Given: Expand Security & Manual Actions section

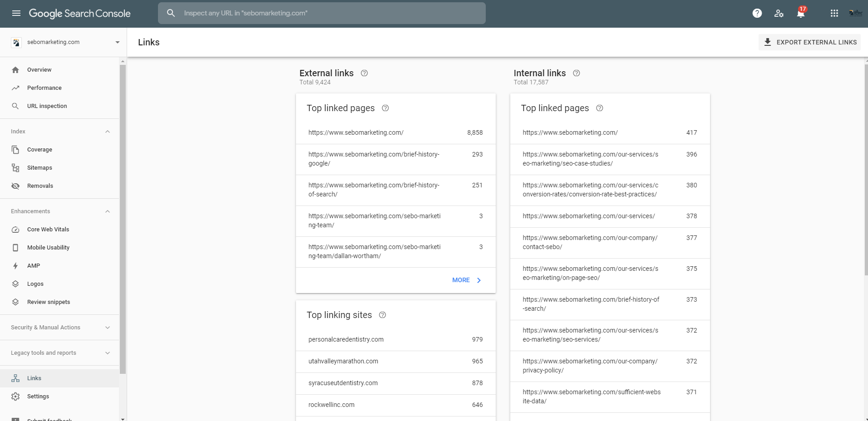Looking at the screenshot, I should tap(108, 328).
